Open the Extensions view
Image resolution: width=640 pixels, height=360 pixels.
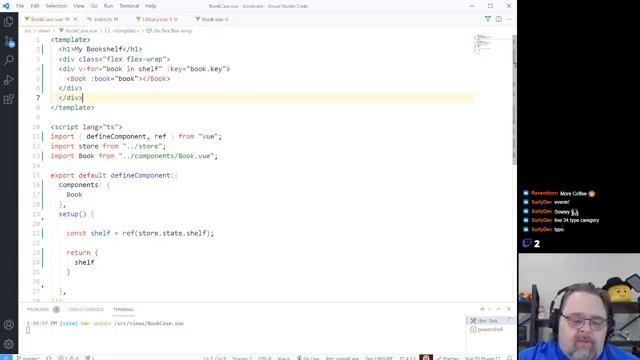pos(9,99)
